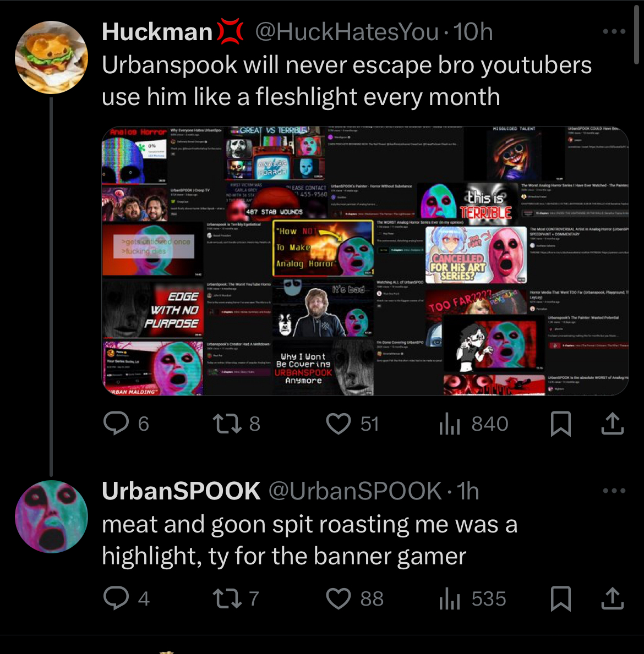Repost UrbanSPOOK's reply with 7 reposts
Screen dimensions: 644x654
click(227, 598)
